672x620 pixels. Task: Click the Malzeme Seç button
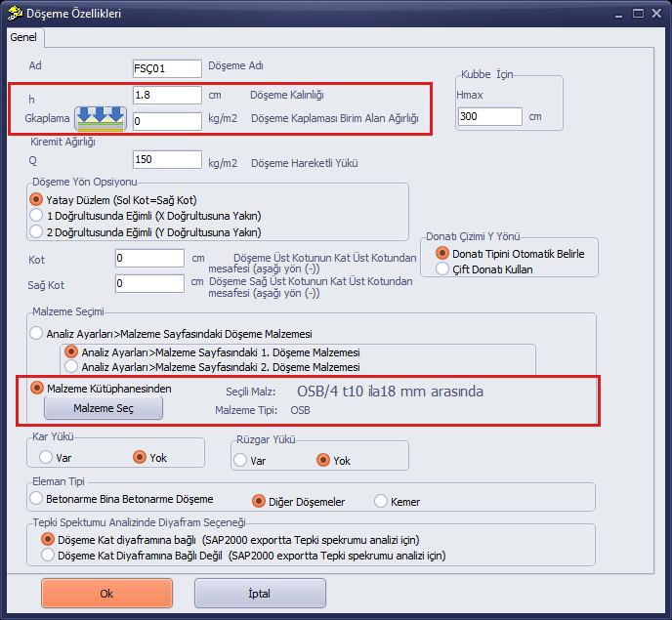point(104,408)
